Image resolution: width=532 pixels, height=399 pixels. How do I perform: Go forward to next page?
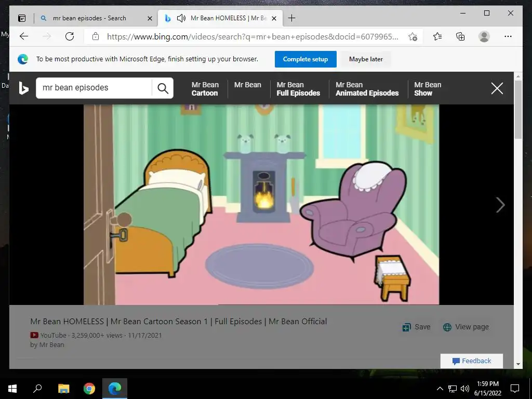(x=47, y=36)
